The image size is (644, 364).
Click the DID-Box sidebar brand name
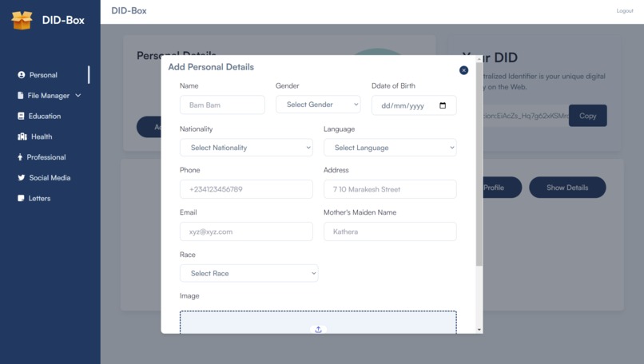[x=63, y=20]
